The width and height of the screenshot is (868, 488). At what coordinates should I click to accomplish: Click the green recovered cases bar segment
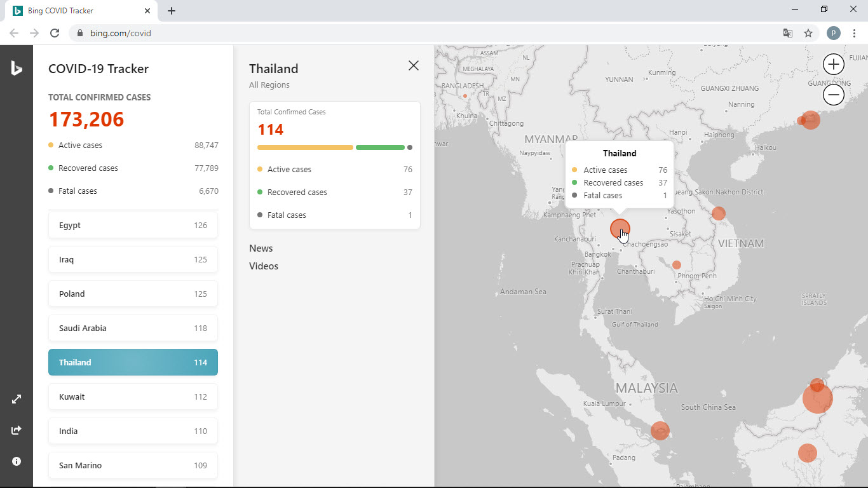coord(380,147)
